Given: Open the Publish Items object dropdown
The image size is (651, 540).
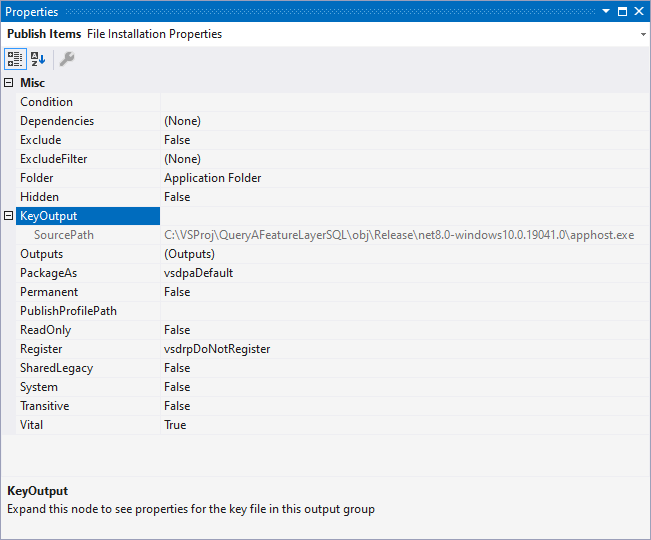Looking at the screenshot, I should (x=642, y=34).
